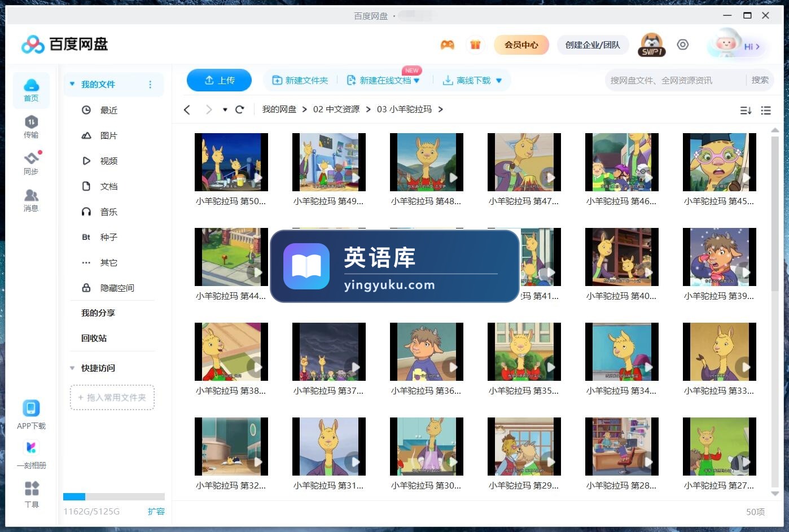Viewport: 789px width, 532px height.
Task: Open the 一刻相册 album icon
Action: 31,455
